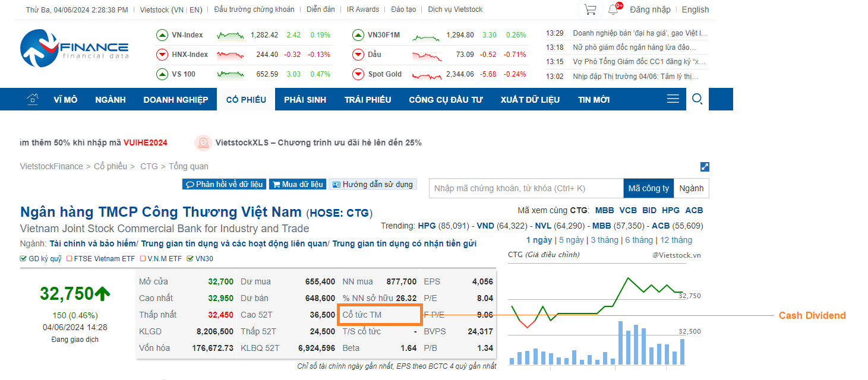Screen dimensions: 868x380
Task: Select the 1 ngày chart range
Action: [539, 240]
